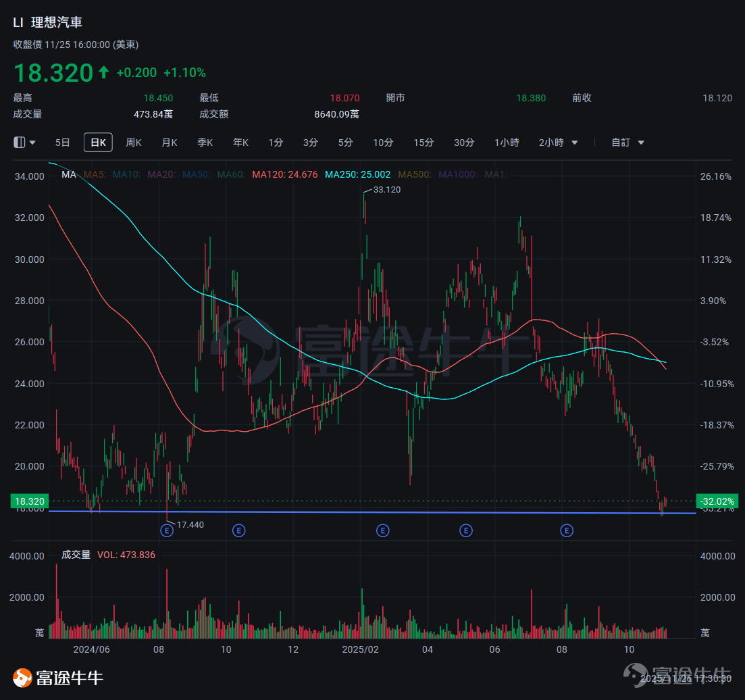
Task: Select the 周K chart tab
Action: point(134,142)
